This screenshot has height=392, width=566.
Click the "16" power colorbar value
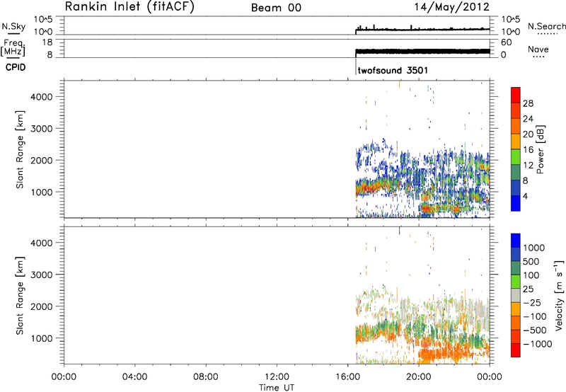528,150
